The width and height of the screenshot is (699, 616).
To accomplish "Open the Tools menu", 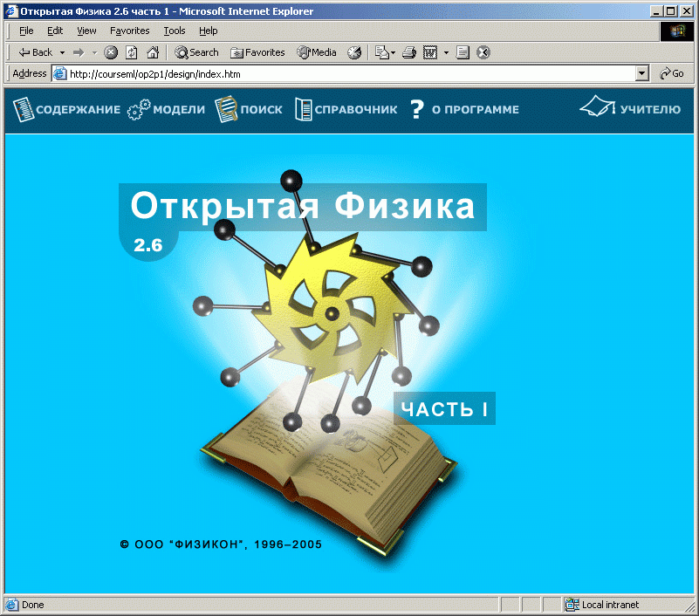I will tap(175, 31).
